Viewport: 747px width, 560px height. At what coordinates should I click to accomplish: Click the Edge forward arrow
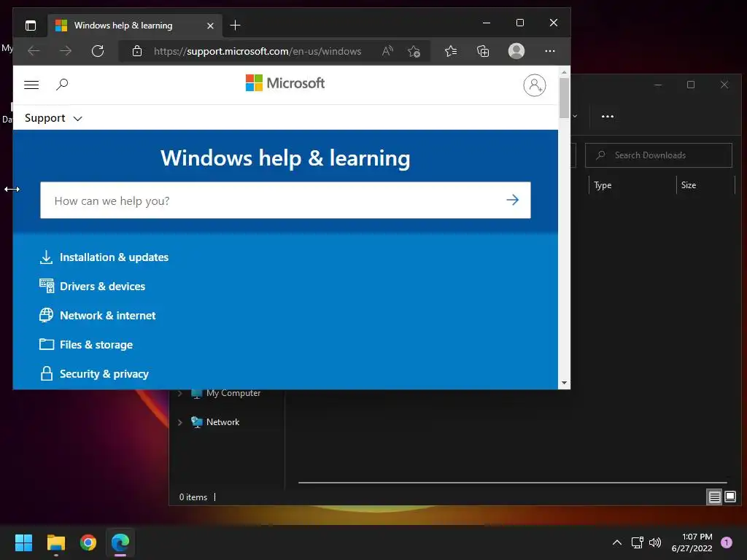tap(65, 51)
